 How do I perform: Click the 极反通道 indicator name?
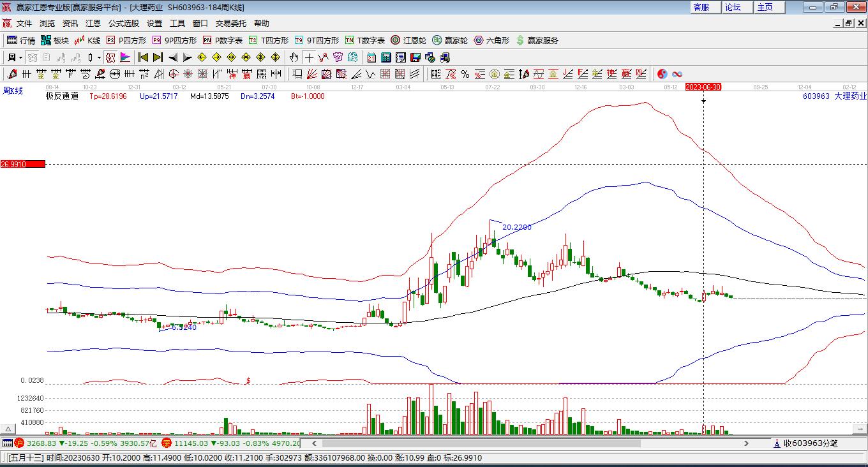[62, 96]
